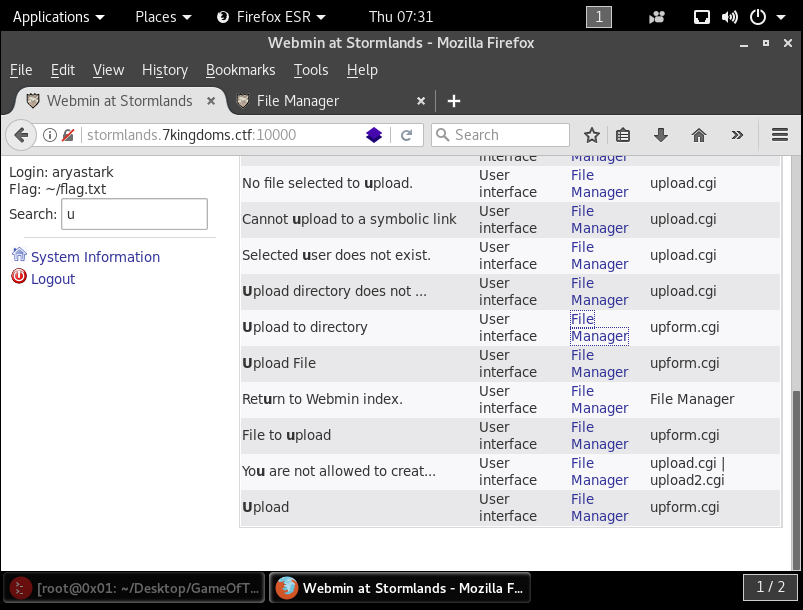803x610 pixels.
Task: Open site information icon in URL bar
Action: pyautogui.click(x=50, y=135)
